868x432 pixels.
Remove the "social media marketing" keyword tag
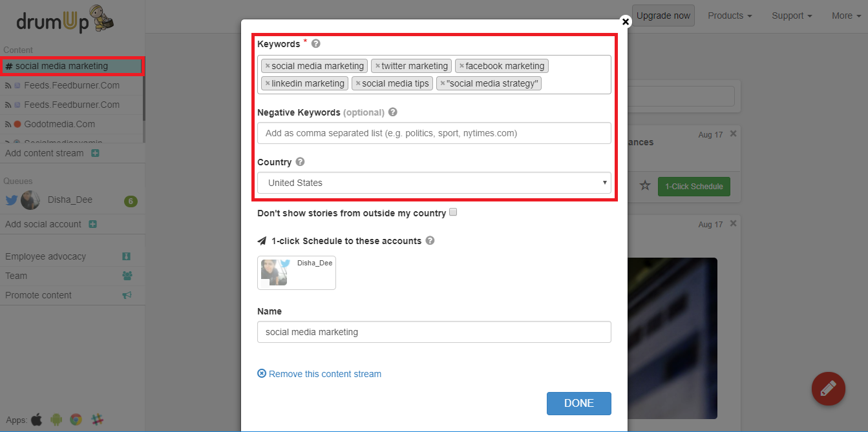click(268, 66)
